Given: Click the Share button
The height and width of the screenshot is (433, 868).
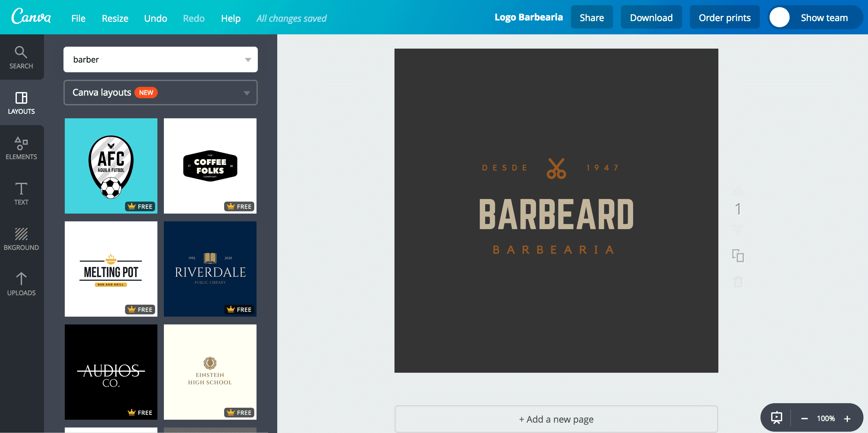Looking at the screenshot, I should [592, 17].
